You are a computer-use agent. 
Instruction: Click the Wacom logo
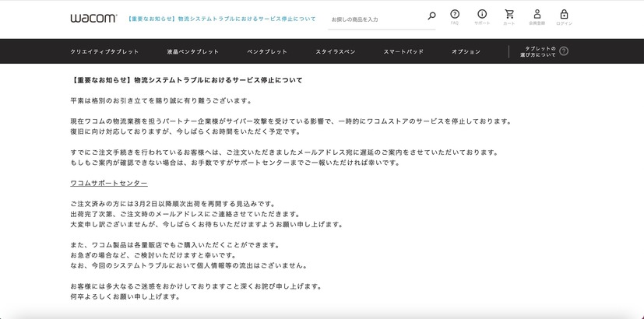pos(93,19)
